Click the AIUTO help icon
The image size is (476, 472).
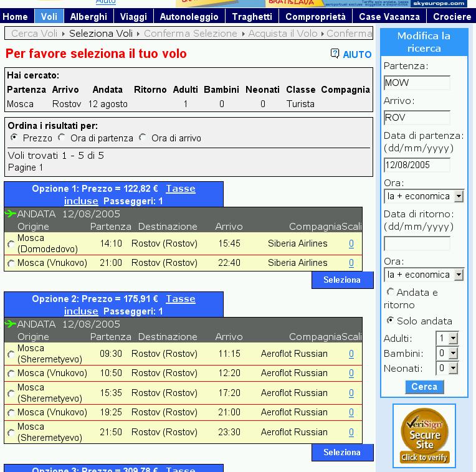(335, 54)
